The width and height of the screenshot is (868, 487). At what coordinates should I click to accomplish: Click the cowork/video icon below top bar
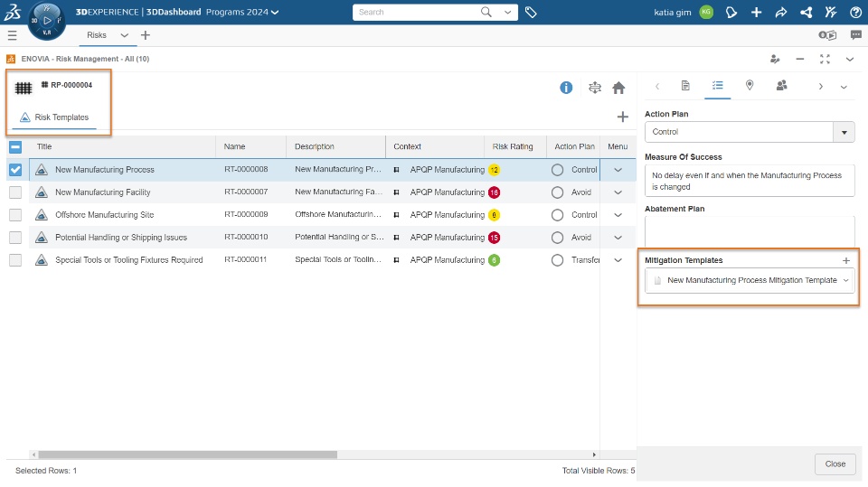pyautogui.click(x=827, y=35)
